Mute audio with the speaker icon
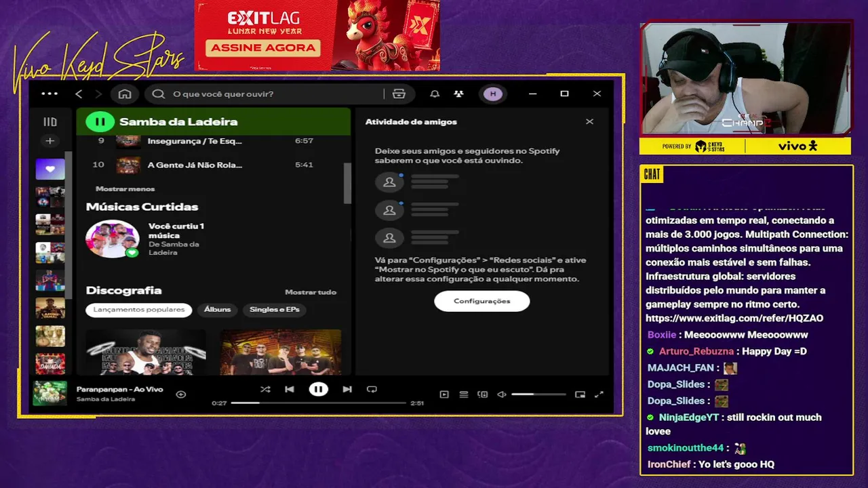The height and width of the screenshot is (488, 868). tap(502, 394)
